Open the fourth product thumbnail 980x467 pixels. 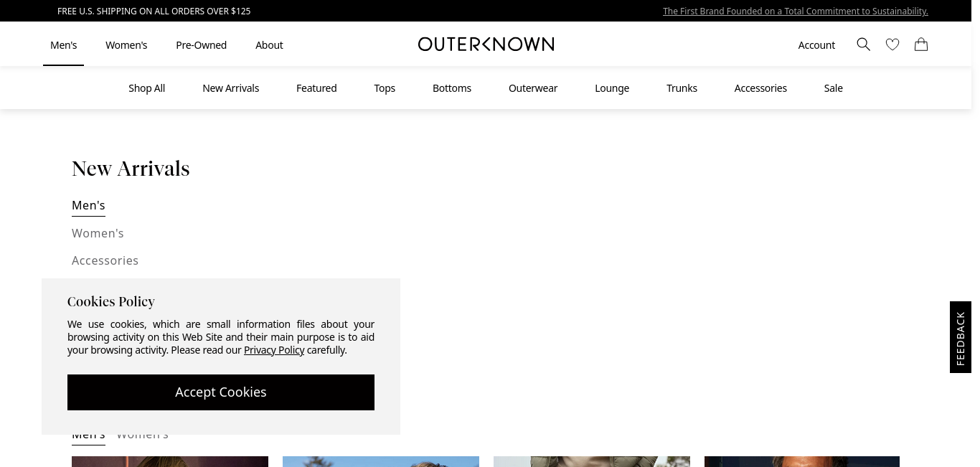802,461
